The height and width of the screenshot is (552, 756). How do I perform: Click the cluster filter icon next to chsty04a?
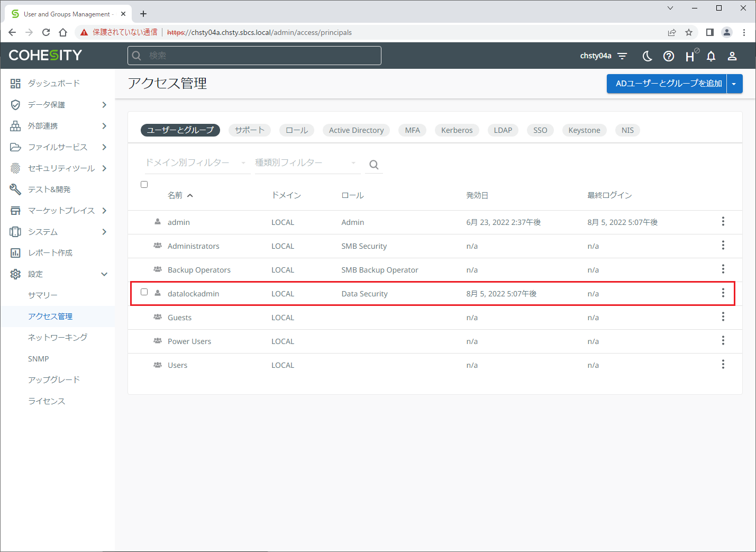tap(622, 56)
